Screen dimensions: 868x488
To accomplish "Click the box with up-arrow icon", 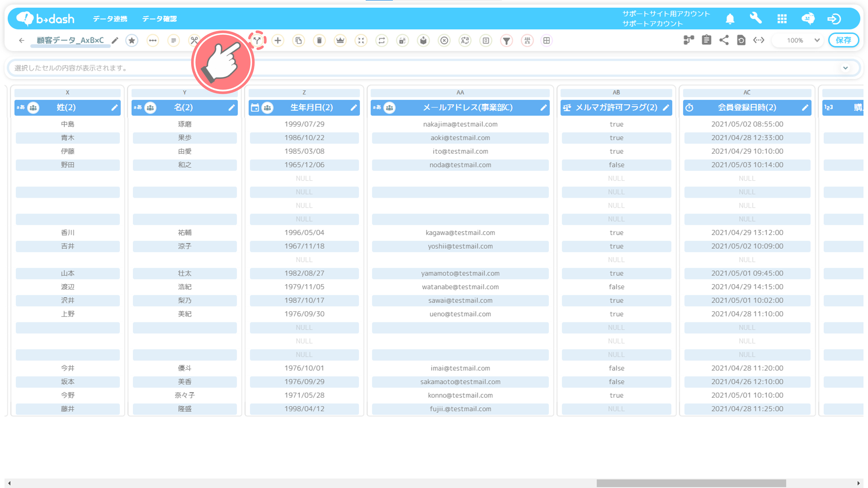I will coord(423,40).
